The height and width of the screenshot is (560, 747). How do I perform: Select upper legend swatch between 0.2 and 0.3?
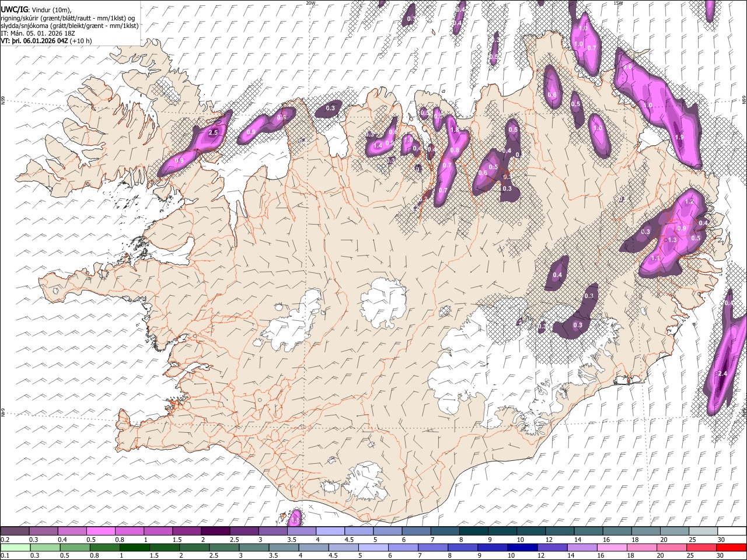tap(15, 531)
